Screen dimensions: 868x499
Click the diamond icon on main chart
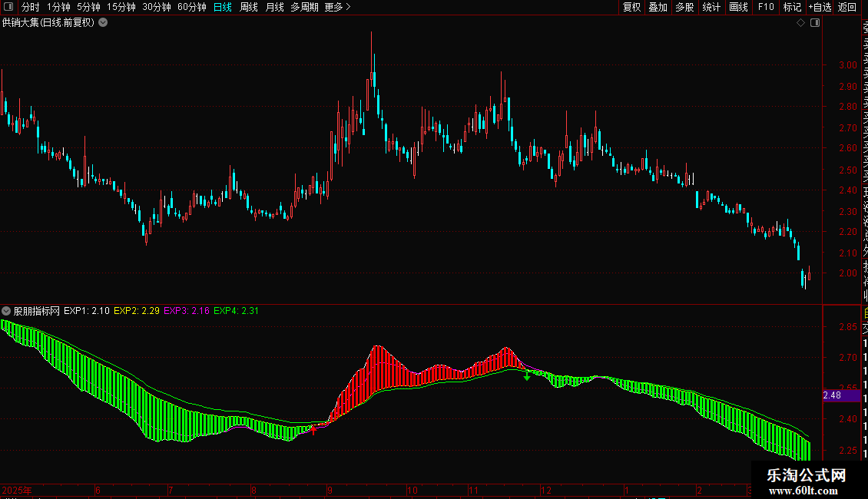click(800, 23)
